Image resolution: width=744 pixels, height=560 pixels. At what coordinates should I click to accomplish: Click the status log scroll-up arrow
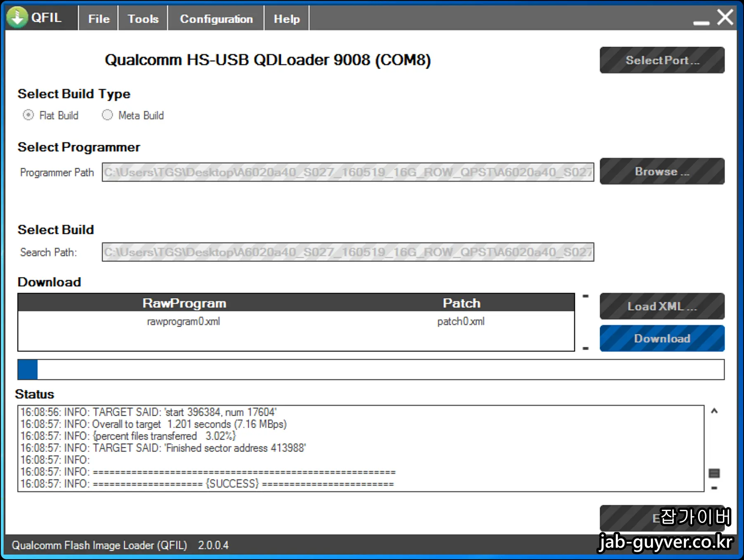(714, 411)
